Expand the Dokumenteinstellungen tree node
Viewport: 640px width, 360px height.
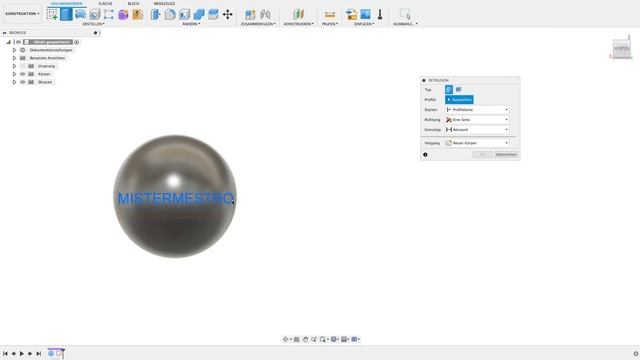14,50
